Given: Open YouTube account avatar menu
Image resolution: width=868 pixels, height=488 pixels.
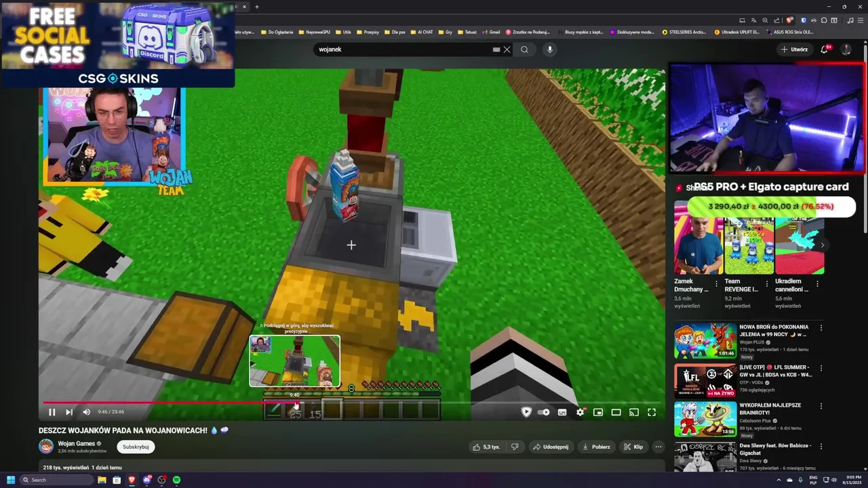Looking at the screenshot, I should (x=846, y=49).
